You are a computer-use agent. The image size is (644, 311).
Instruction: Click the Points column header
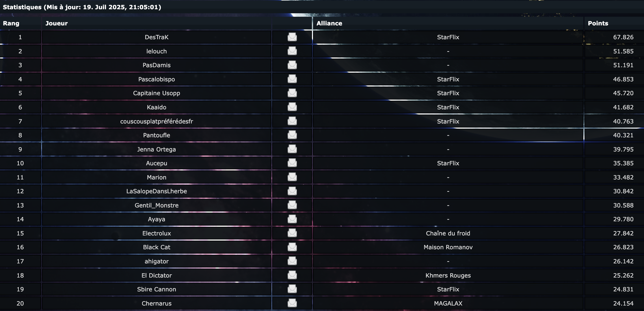(x=598, y=23)
